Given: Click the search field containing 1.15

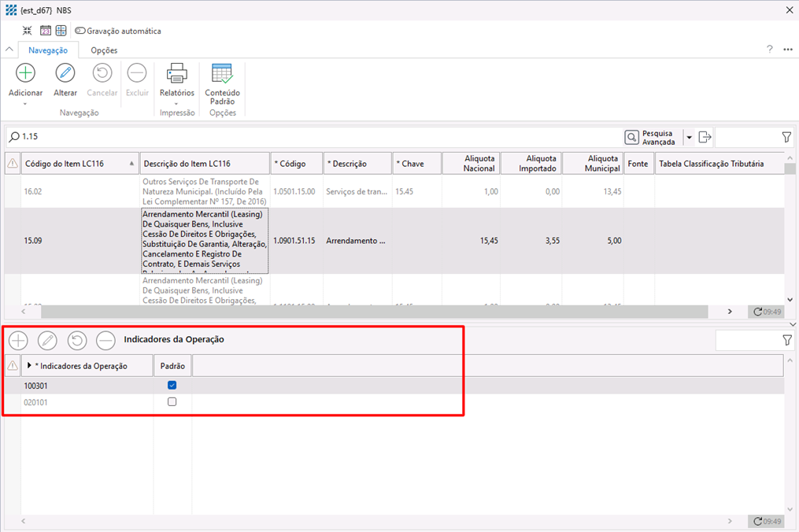Looking at the screenshot, I should [315, 137].
